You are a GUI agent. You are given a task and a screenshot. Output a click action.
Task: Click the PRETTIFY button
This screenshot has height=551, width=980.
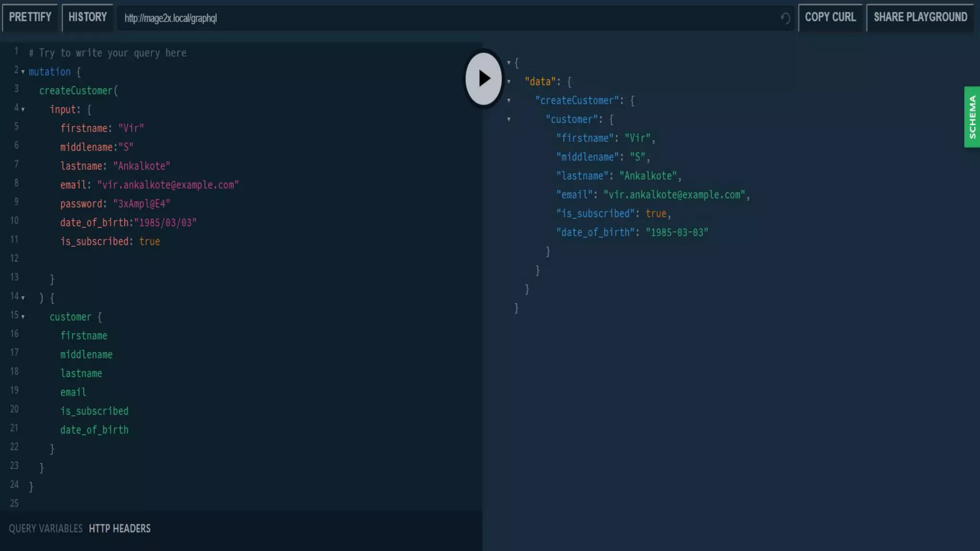click(x=30, y=17)
